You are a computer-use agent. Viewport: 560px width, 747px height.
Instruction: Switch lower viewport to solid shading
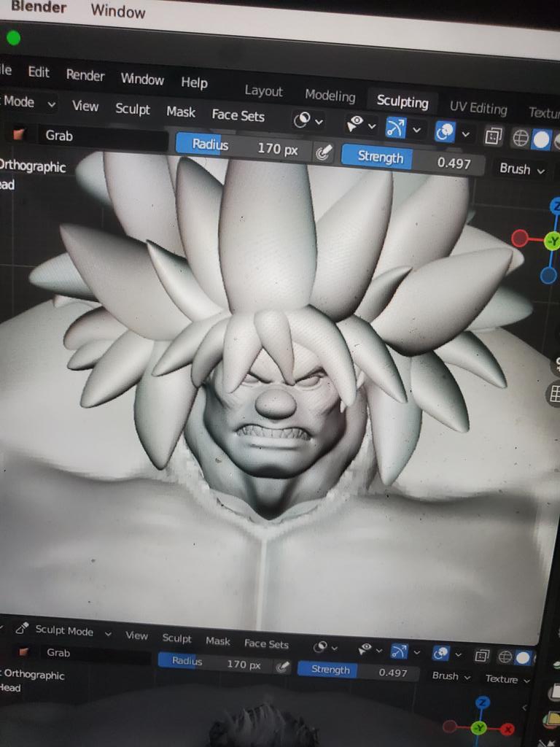pos(522,659)
